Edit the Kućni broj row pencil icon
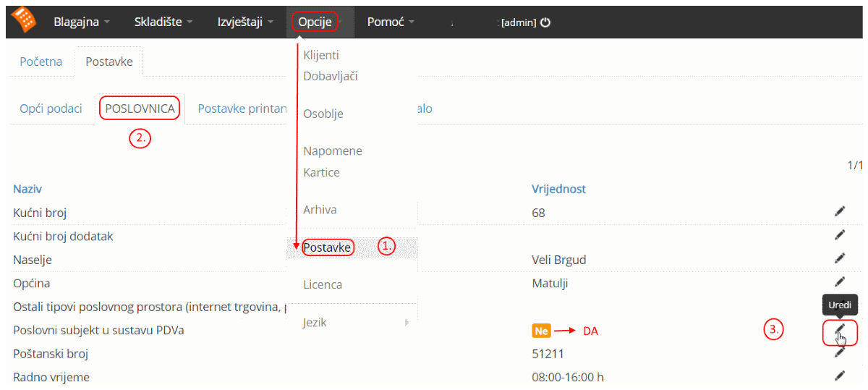This screenshot has width=868, height=390. tap(839, 211)
